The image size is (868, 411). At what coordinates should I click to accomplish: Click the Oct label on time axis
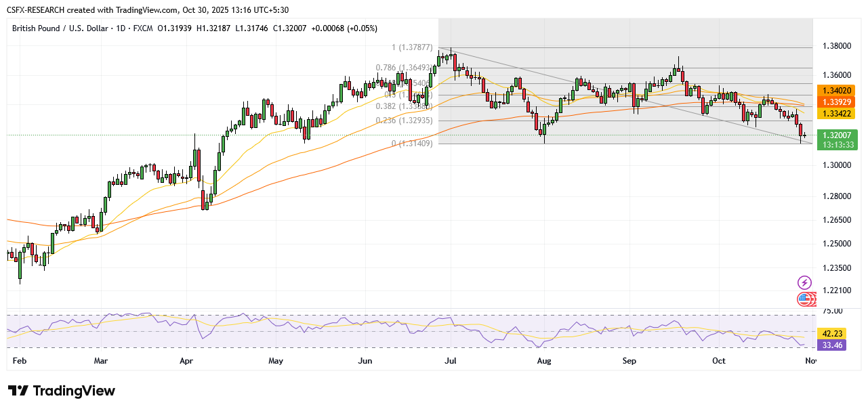click(719, 361)
